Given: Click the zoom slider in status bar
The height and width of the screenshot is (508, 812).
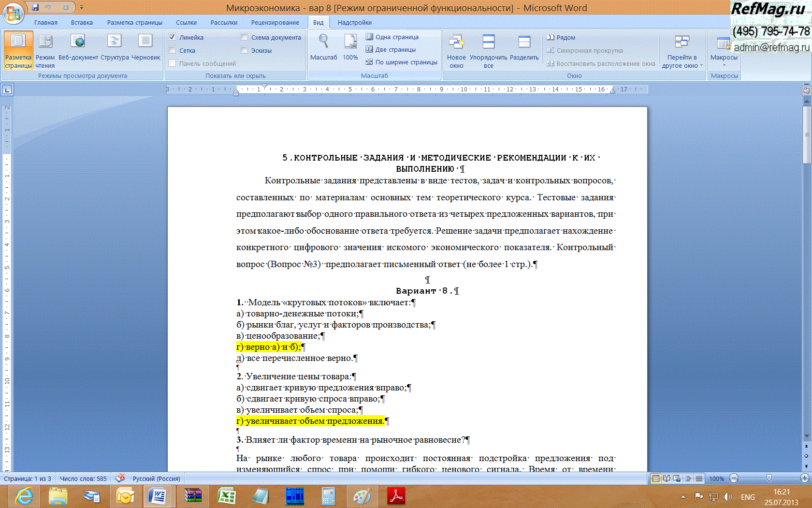Looking at the screenshot, I should pyautogui.click(x=769, y=478).
